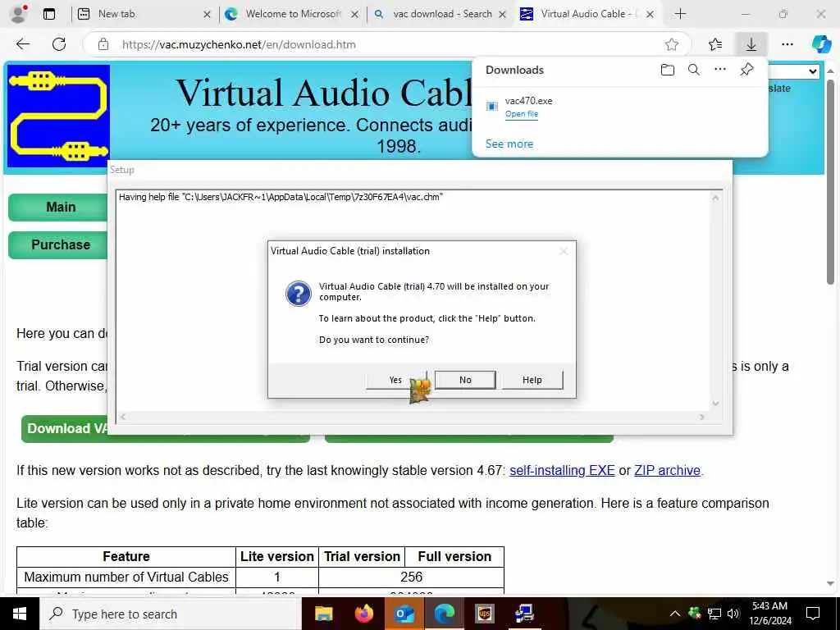
Task: Open the setup installer taskbar icon
Action: coord(524,614)
